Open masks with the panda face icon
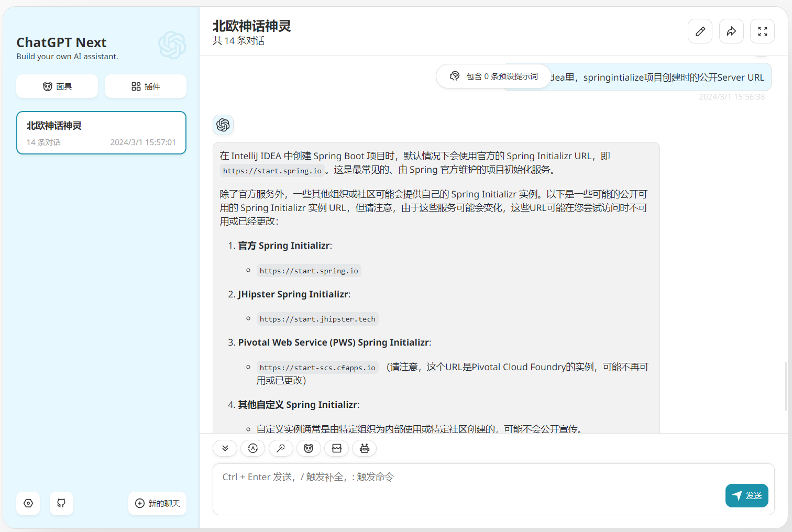The image size is (792, 532). 309,448
